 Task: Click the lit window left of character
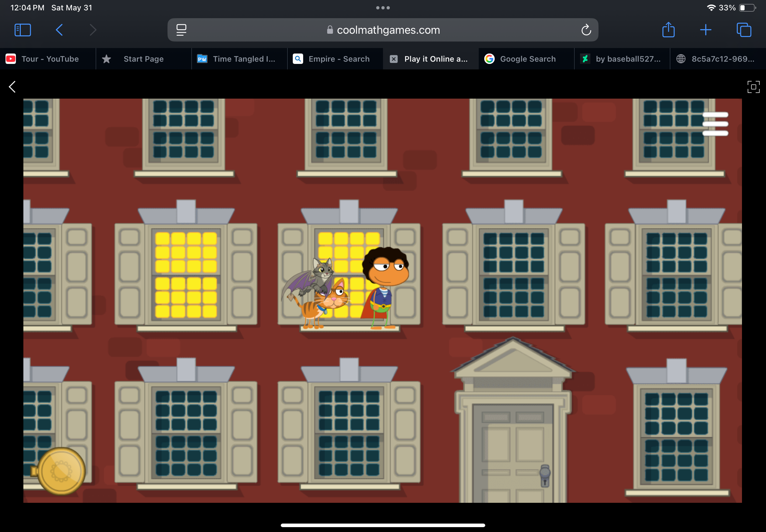(186, 275)
